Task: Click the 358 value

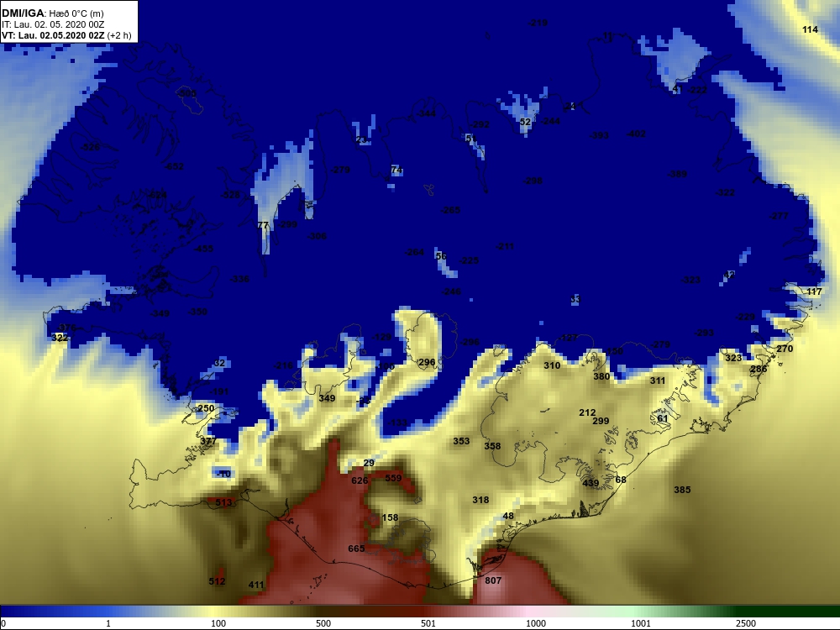Action: [x=492, y=446]
